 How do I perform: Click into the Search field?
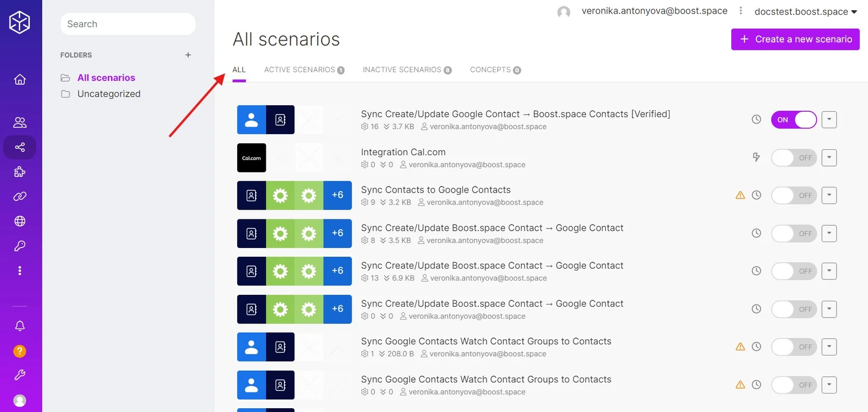128,24
